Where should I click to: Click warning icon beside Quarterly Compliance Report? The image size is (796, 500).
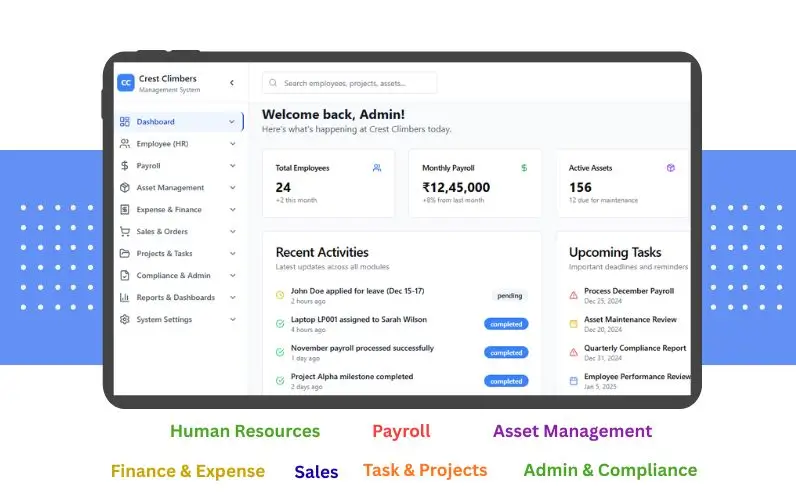[573, 352]
